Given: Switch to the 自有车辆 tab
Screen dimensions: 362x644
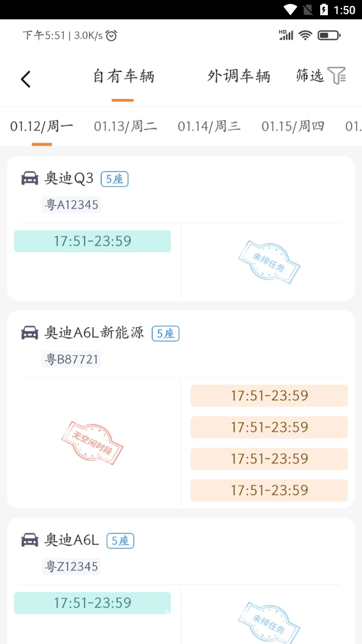Looking at the screenshot, I should click(124, 77).
